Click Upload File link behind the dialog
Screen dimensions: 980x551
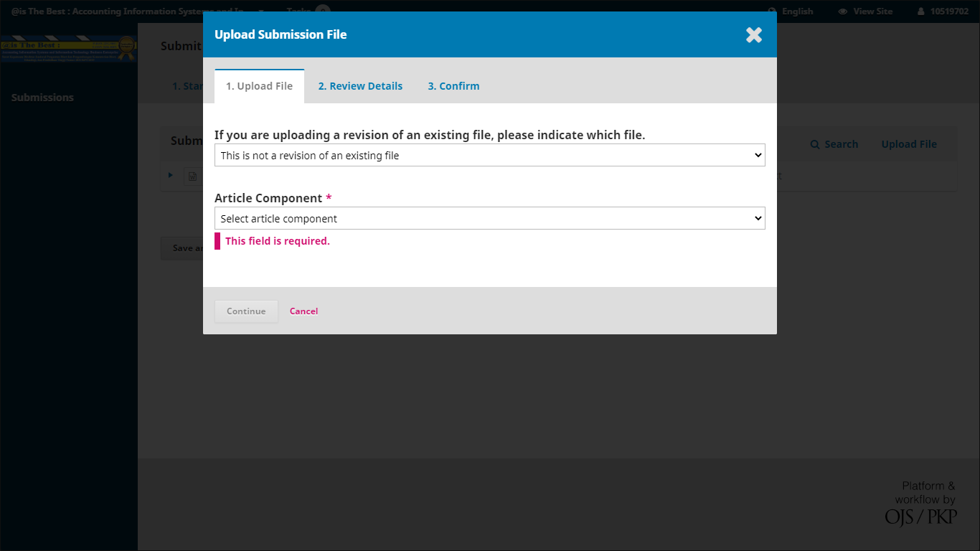pos(909,144)
